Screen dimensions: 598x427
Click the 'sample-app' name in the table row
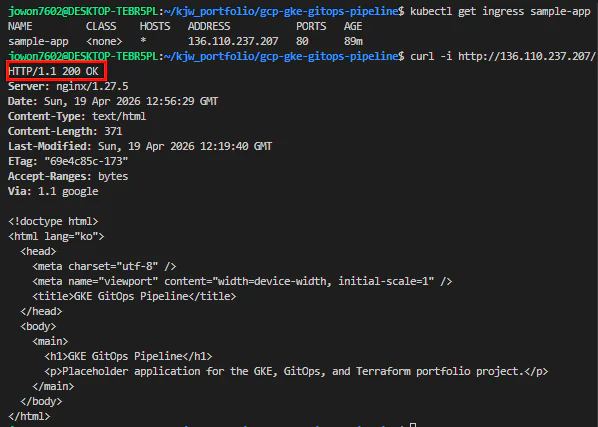(x=38, y=41)
